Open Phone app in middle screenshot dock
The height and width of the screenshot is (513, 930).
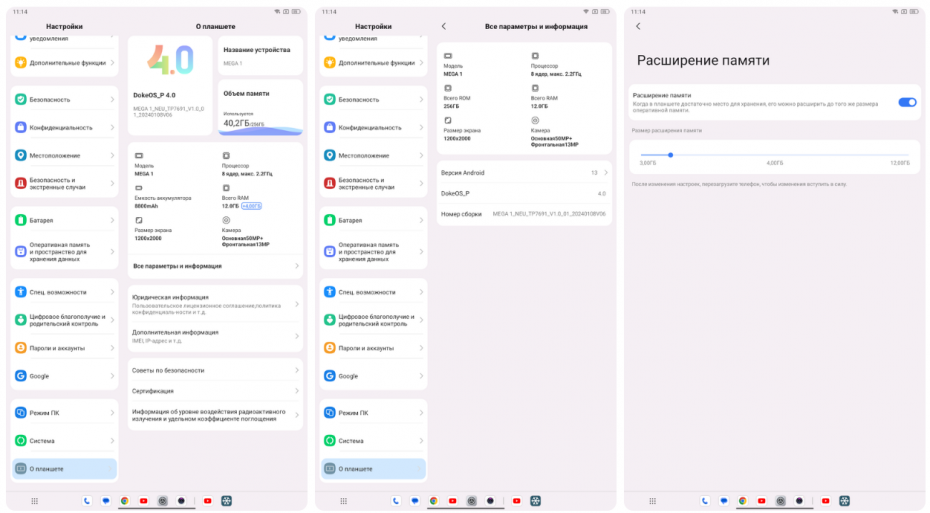click(396, 501)
